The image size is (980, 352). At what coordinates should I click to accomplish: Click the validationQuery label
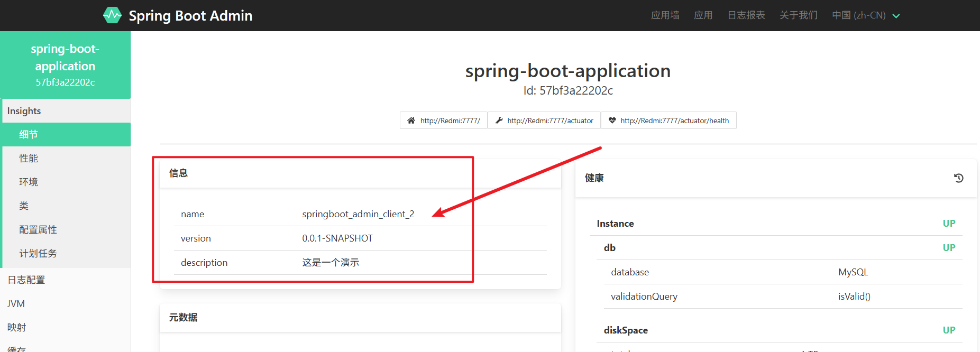644,297
